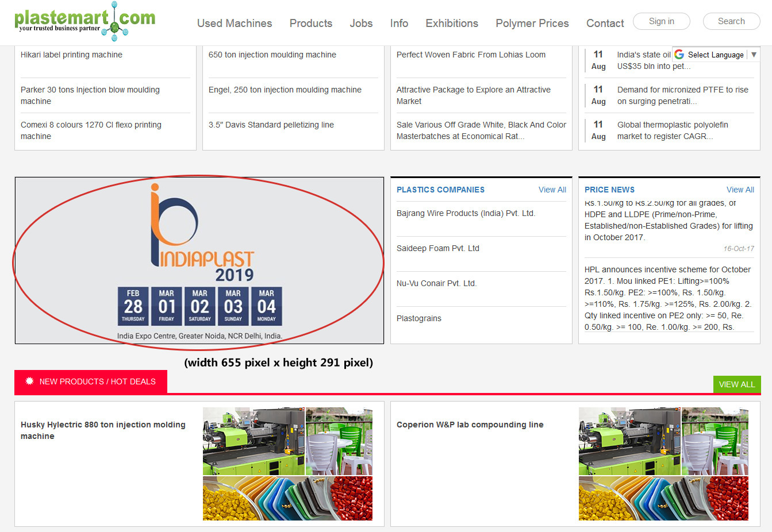Click the MAR 04 Monday date tile
This screenshot has width=772, height=532.
click(267, 306)
